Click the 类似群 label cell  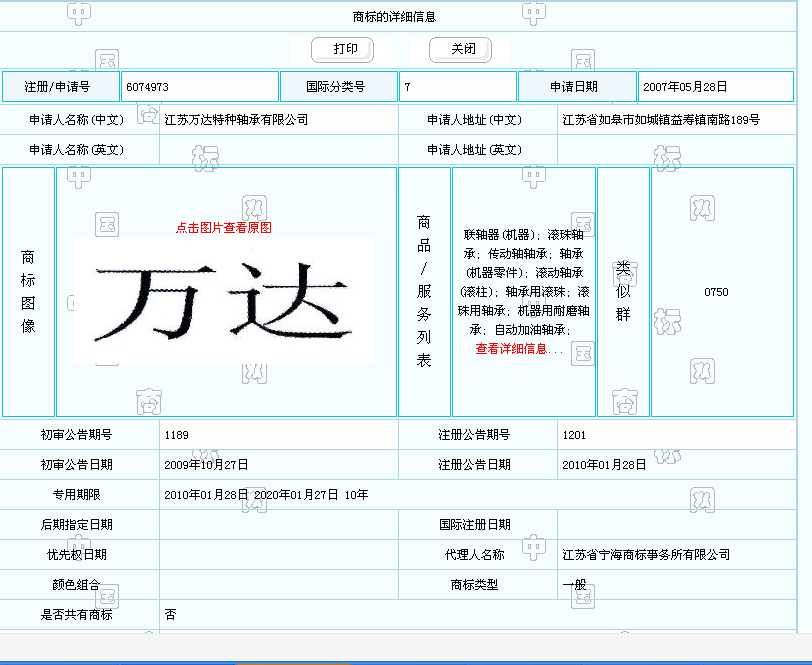[623, 292]
